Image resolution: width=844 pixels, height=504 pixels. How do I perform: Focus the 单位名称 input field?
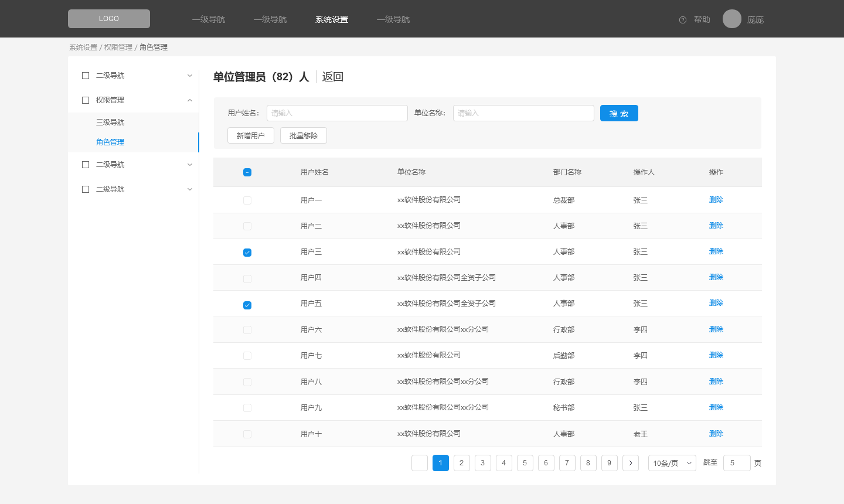click(x=523, y=113)
